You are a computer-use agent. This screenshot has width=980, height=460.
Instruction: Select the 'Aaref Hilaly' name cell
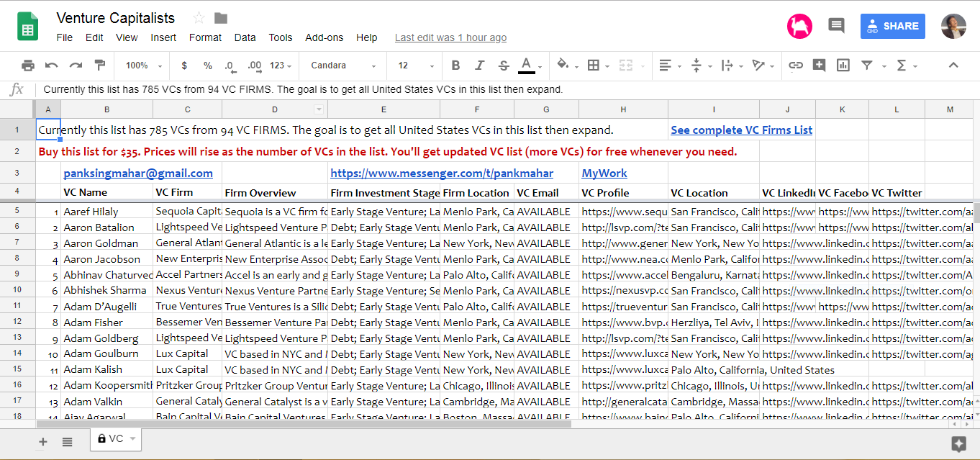(106, 212)
